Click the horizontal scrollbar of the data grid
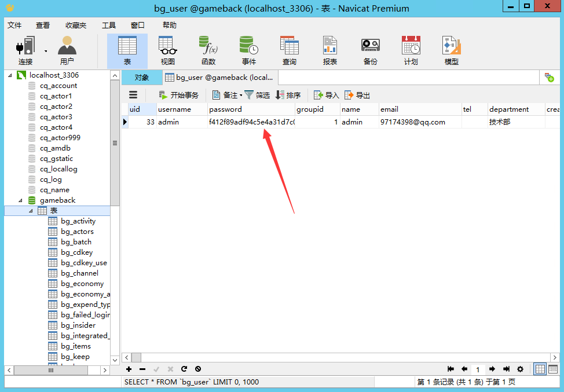Image resolution: width=564 pixels, height=392 pixels. pyautogui.click(x=336, y=357)
